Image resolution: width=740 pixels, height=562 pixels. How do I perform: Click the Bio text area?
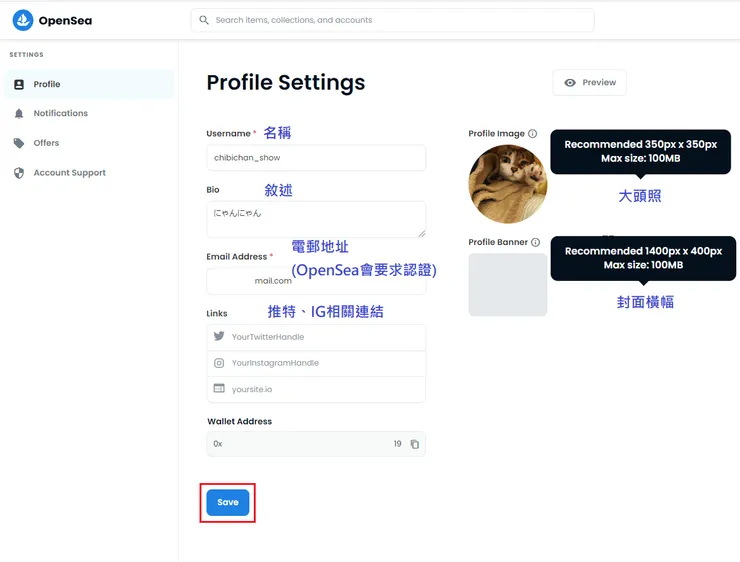click(316, 219)
